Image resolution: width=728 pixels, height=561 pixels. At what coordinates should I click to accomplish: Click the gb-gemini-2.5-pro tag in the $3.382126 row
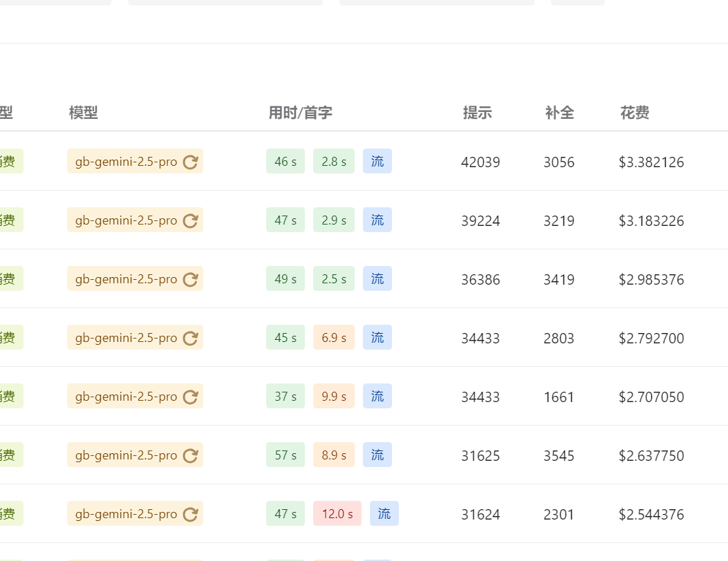(135, 161)
